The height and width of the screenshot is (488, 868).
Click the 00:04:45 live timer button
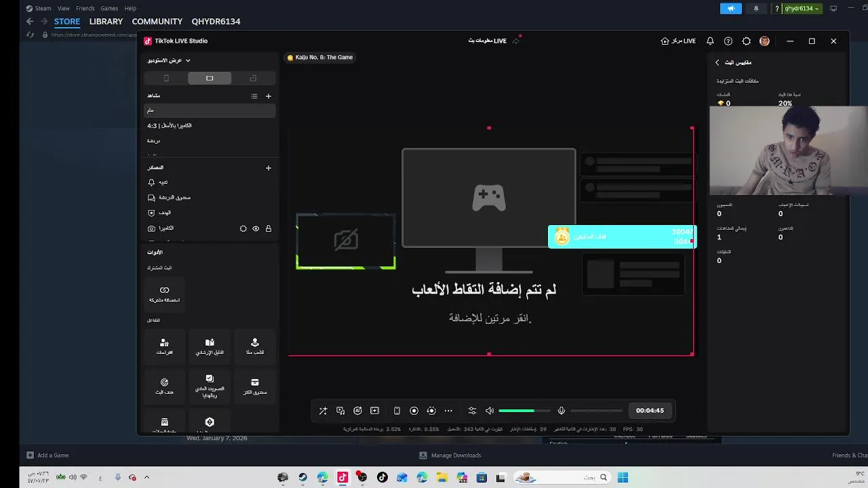click(650, 410)
